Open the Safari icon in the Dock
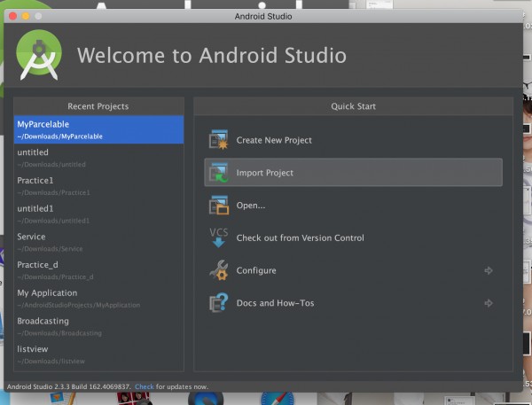The image size is (532, 405). (278, 399)
